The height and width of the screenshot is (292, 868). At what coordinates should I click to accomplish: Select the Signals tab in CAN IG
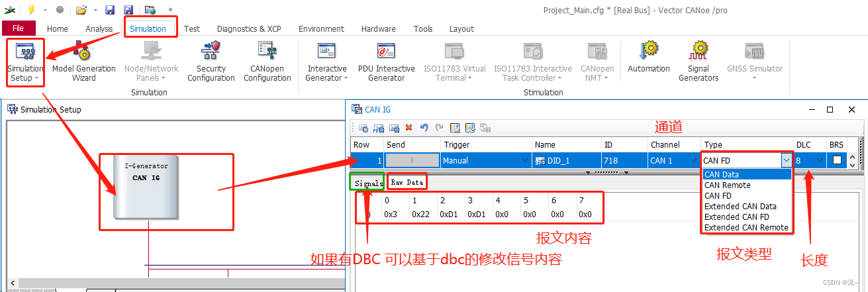pyautogui.click(x=368, y=182)
